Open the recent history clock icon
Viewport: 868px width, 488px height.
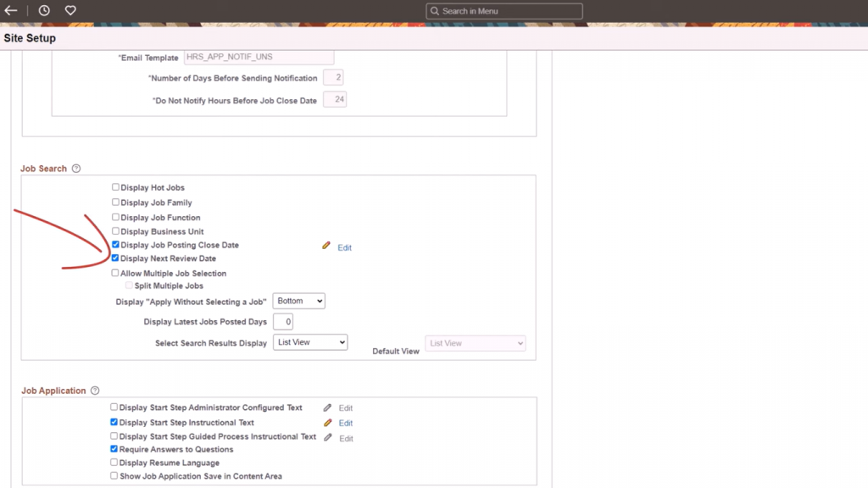click(x=45, y=10)
